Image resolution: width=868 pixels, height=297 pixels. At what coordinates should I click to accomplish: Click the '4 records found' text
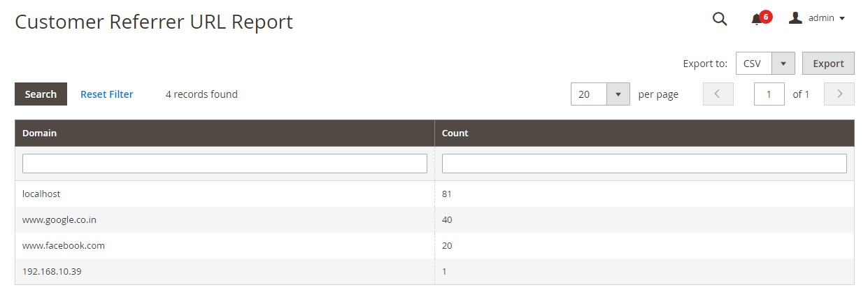(201, 94)
